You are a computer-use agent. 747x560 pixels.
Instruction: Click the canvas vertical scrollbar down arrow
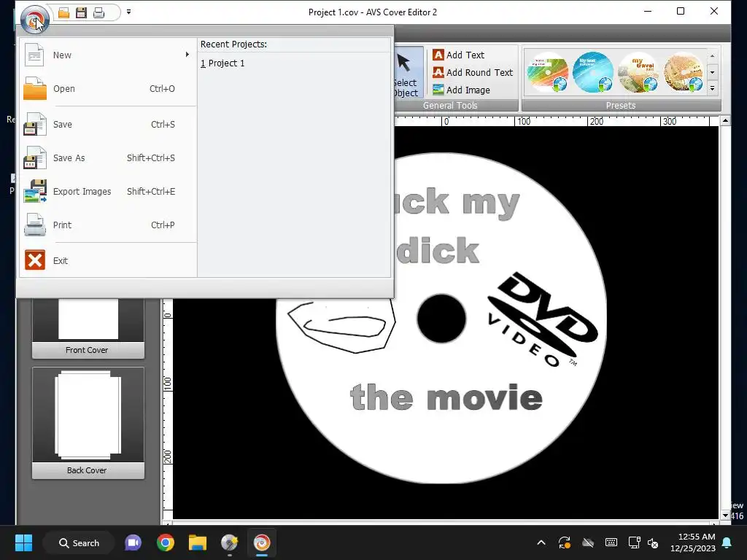725,516
